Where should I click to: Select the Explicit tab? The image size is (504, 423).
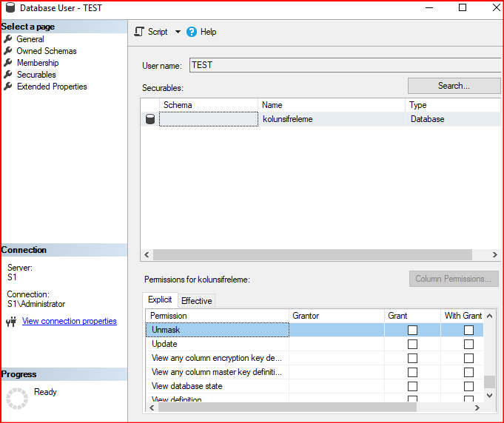[160, 300]
